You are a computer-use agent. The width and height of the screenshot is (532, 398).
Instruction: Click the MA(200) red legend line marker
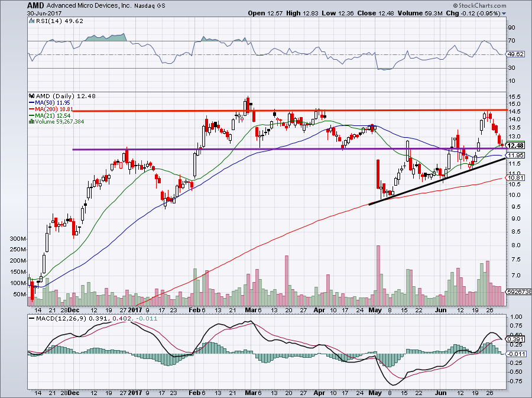[31, 109]
